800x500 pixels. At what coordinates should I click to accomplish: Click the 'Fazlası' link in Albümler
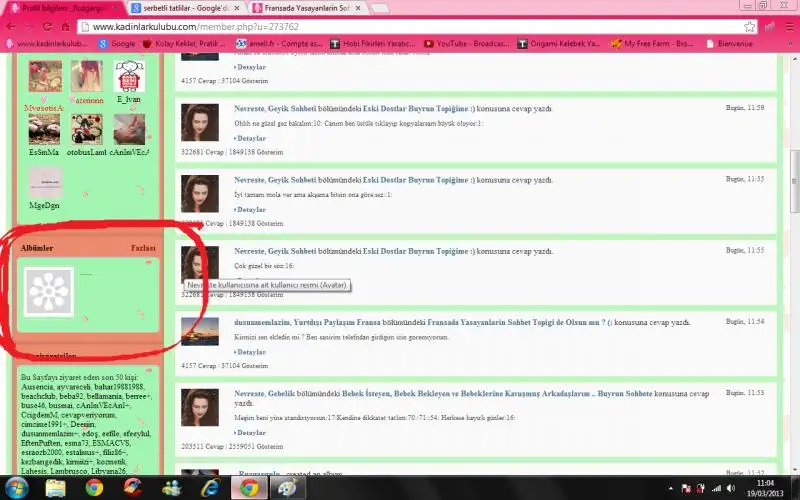pyautogui.click(x=143, y=248)
